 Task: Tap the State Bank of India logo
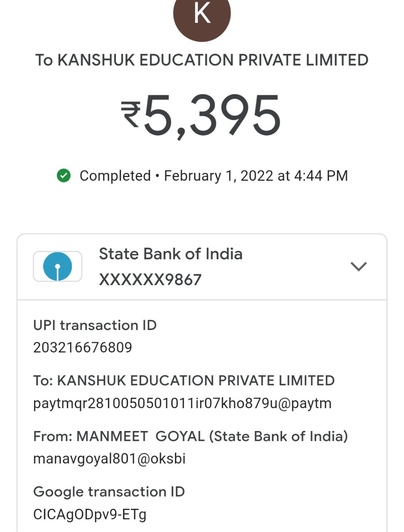58,266
